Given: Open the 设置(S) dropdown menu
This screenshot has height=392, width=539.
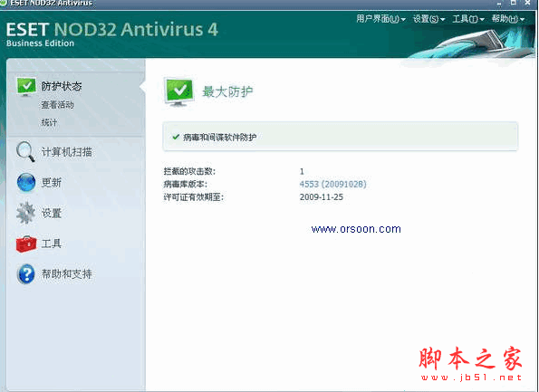Looking at the screenshot, I should 428,18.
